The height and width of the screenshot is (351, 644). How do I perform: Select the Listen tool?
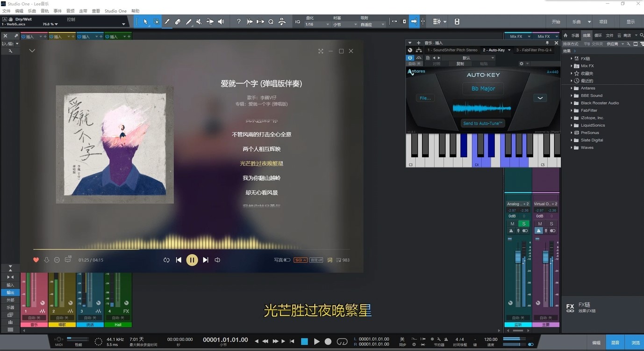click(220, 22)
